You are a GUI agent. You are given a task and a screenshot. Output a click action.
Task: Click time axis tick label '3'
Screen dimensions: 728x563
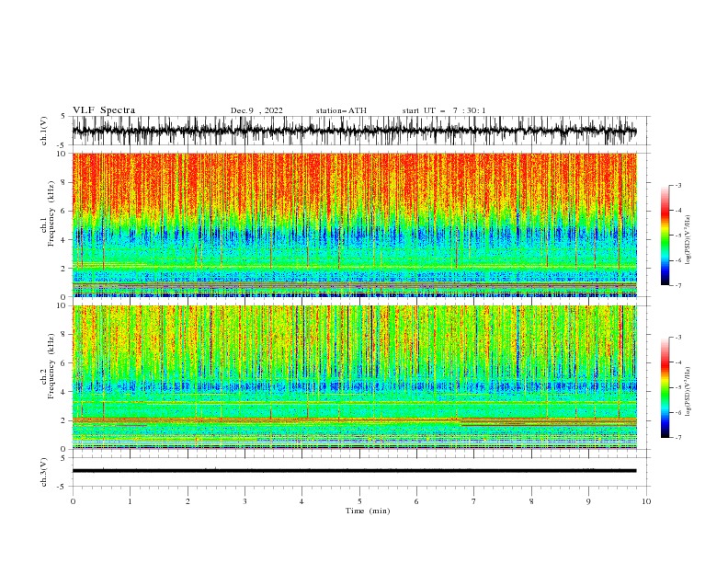click(x=245, y=501)
